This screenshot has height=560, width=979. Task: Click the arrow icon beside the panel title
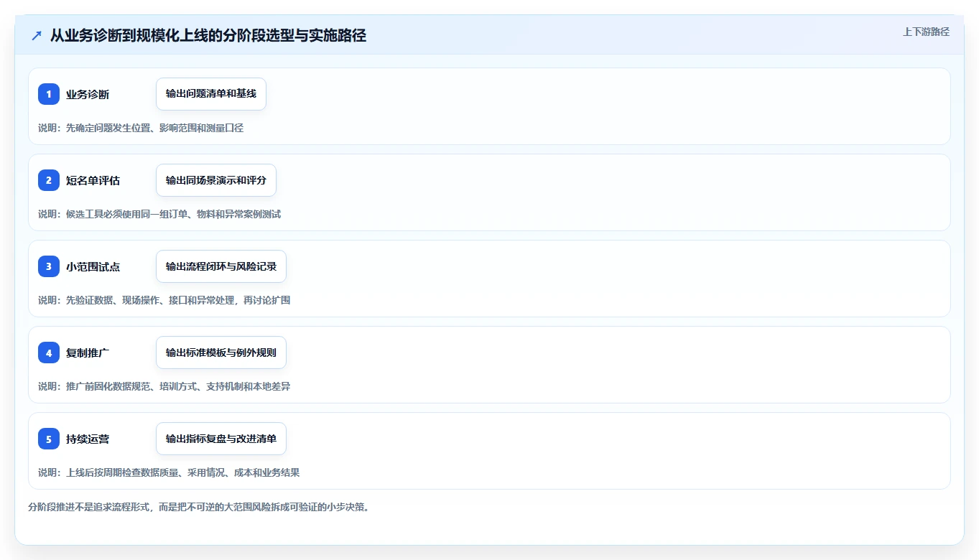tap(37, 35)
